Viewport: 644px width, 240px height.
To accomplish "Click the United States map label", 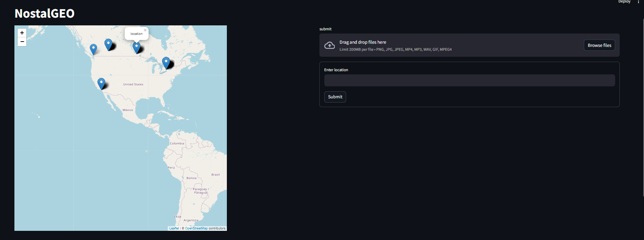I will [x=133, y=84].
